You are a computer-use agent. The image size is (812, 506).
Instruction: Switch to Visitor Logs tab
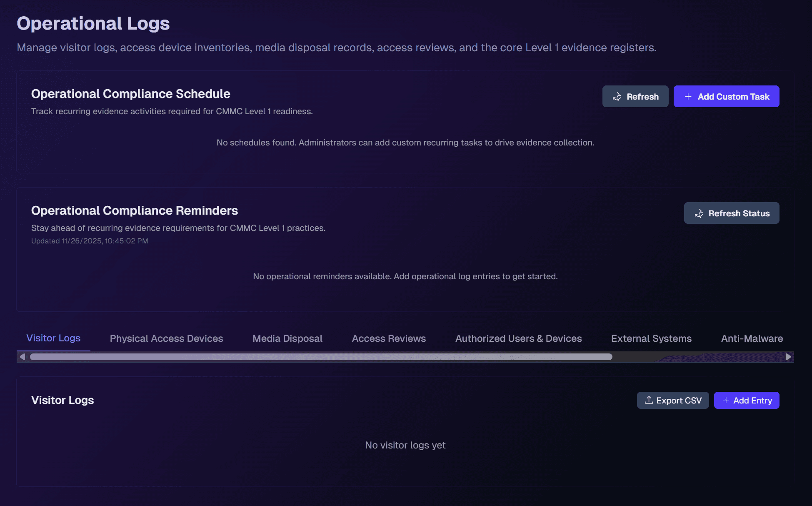pos(53,338)
